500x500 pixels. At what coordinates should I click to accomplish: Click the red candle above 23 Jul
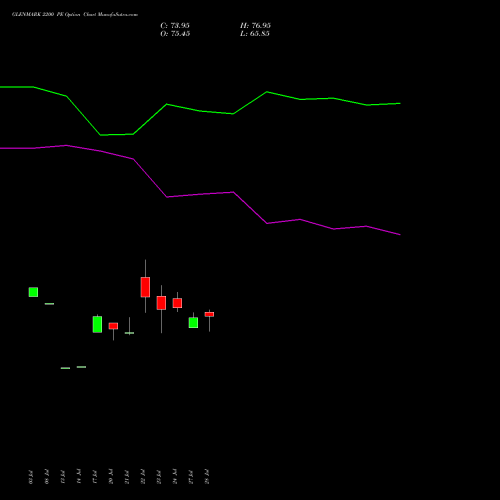click(x=161, y=303)
